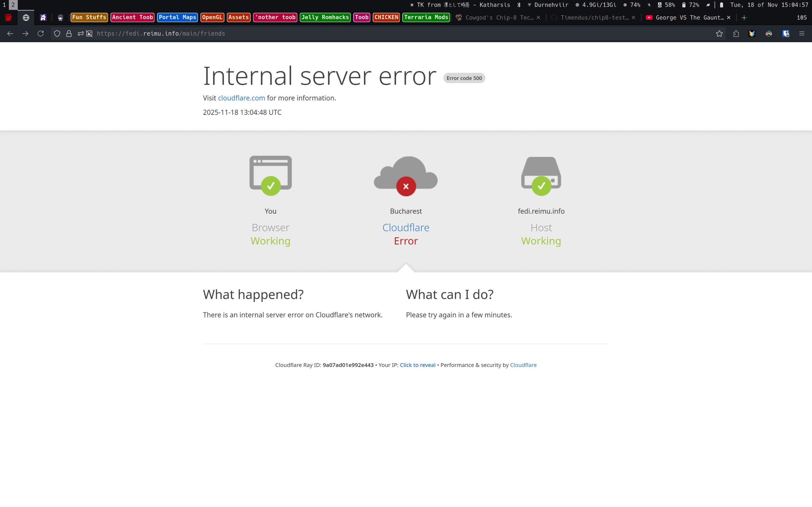Open the cloudflare.com link
Image resolution: width=812 pixels, height=507 pixels.
pos(241,98)
